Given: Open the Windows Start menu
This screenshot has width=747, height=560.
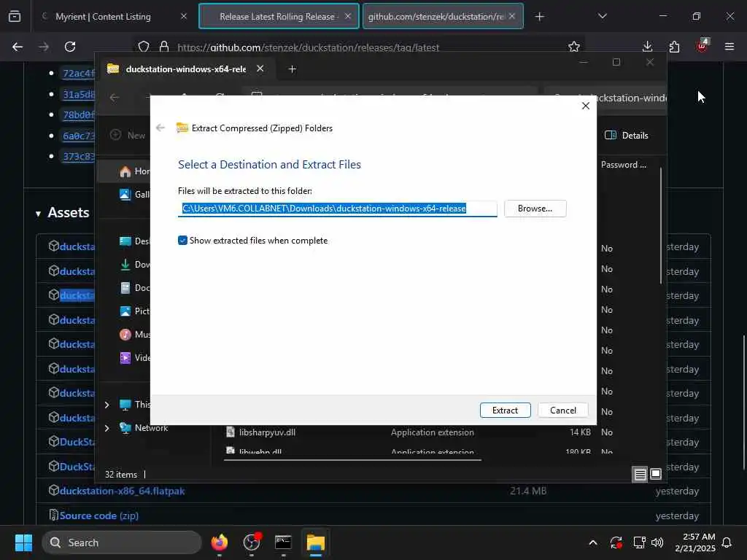Looking at the screenshot, I should click(x=23, y=542).
